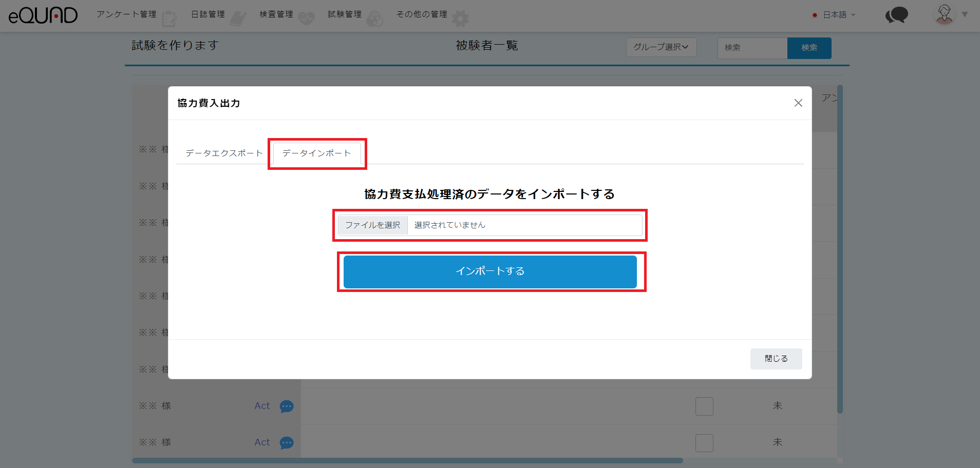980x468 pixels.
Task: Open the アンケート管理 menu
Action: [127, 14]
